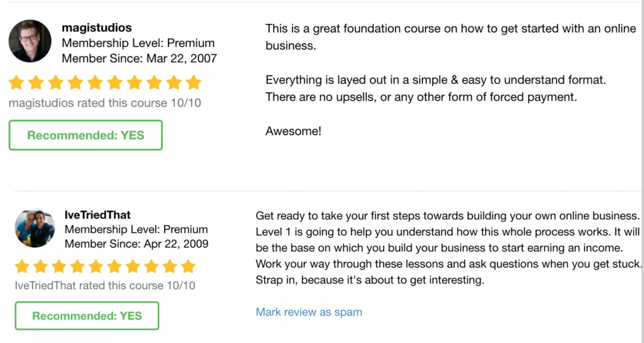Click first star in IveTriedThat rating
Screen dimensions: 644x343
coord(23,266)
